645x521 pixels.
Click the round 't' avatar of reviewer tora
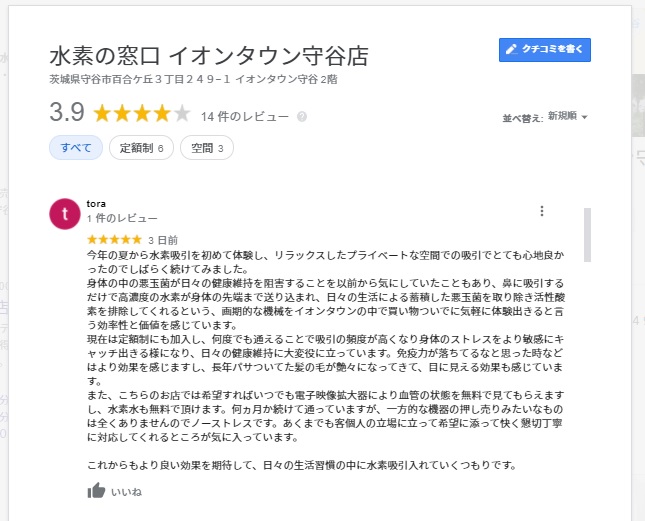pyautogui.click(x=64, y=213)
